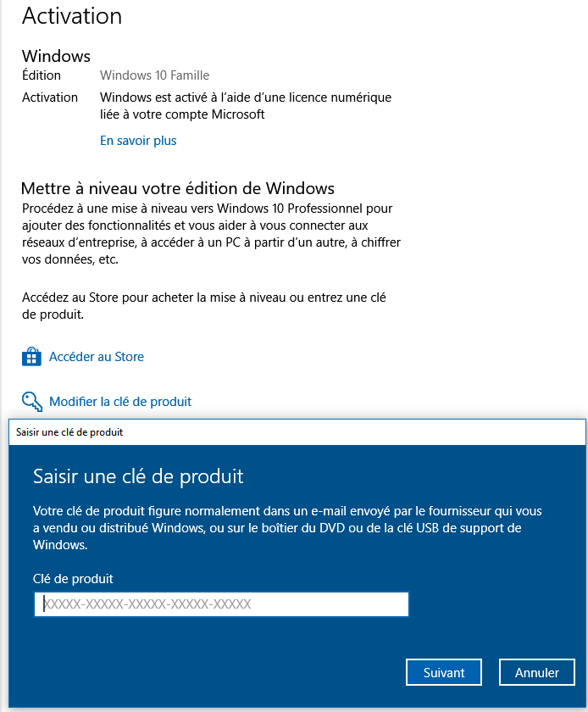This screenshot has width=588, height=712.
Task: Click the Suivant button
Action: (x=444, y=672)
